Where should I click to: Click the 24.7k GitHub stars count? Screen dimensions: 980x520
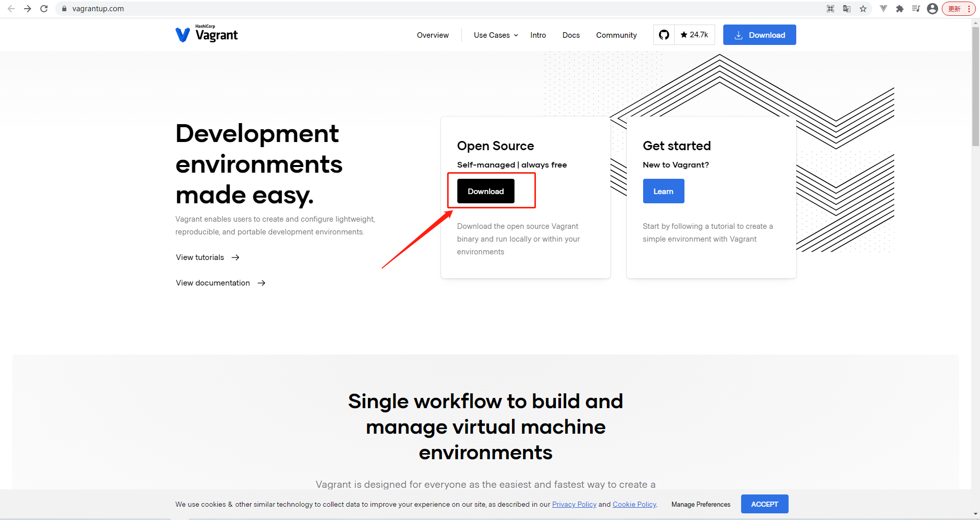pos(695,35)
